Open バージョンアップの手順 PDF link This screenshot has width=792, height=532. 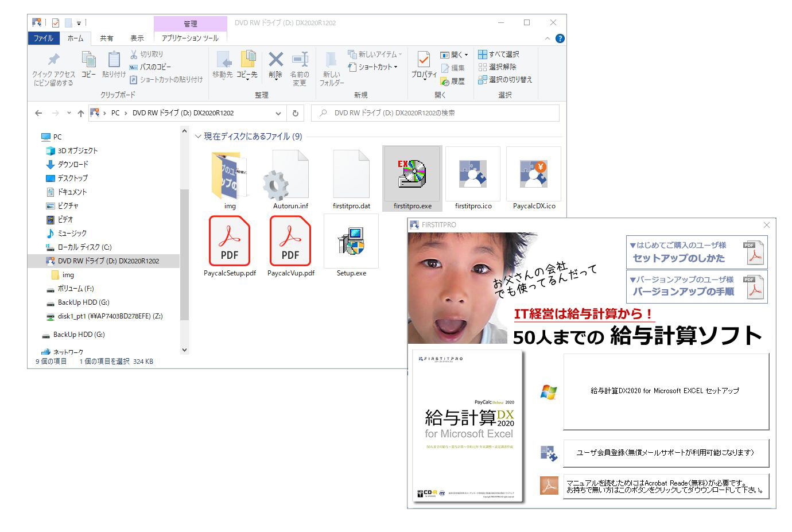pos(697,286)
